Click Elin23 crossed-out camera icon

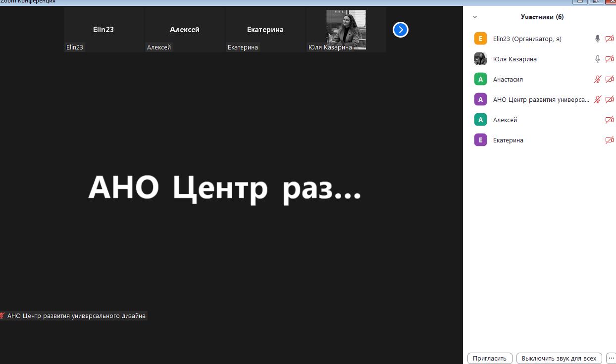pyautogui.click(x=610, y=39)
